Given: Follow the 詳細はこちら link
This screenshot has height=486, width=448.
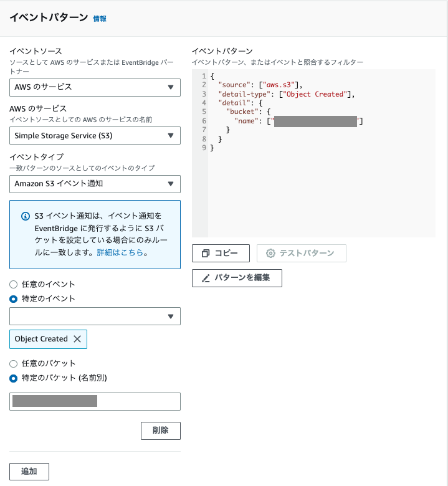Looking at the screenshot, I should pos(120,252).
